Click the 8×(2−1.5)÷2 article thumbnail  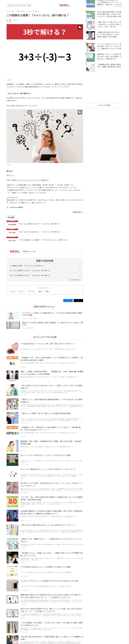(12, 240)
